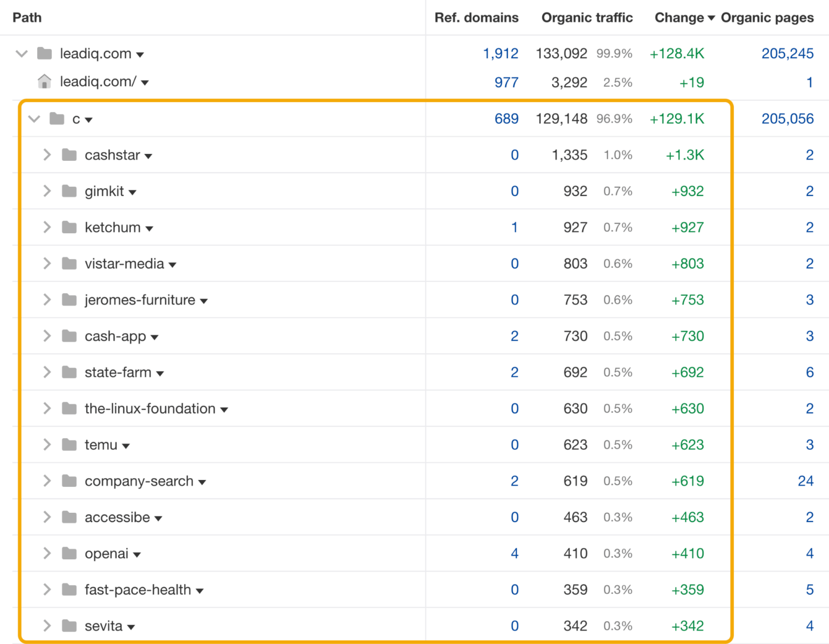829x644 pixels.
Task: Click the folder icon for gimkit
Action: pos(70,191)
